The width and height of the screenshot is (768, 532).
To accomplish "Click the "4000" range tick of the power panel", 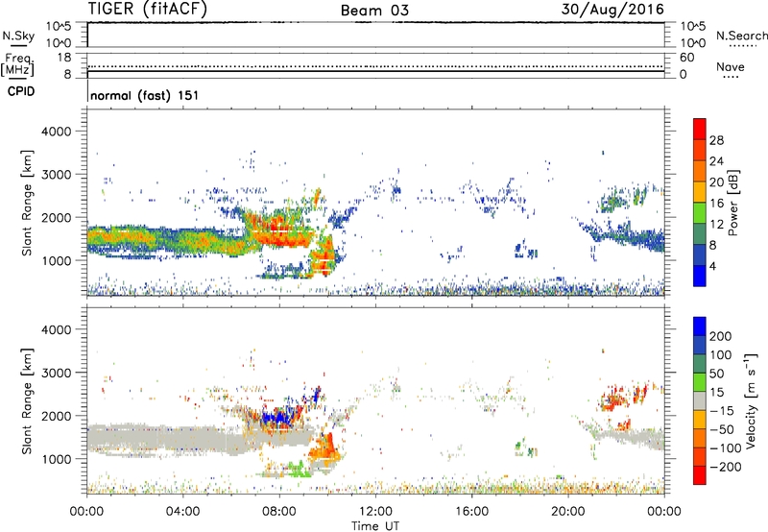I will point(56,132).
